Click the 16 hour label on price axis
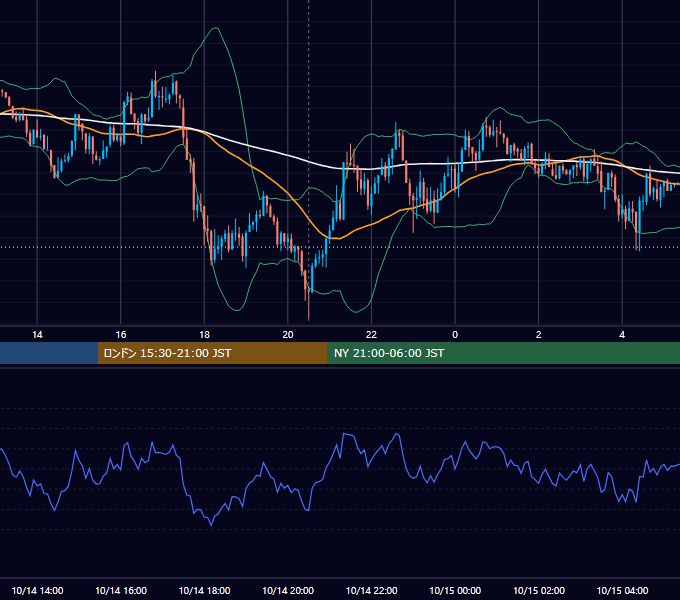 click(x=121, y=335)
